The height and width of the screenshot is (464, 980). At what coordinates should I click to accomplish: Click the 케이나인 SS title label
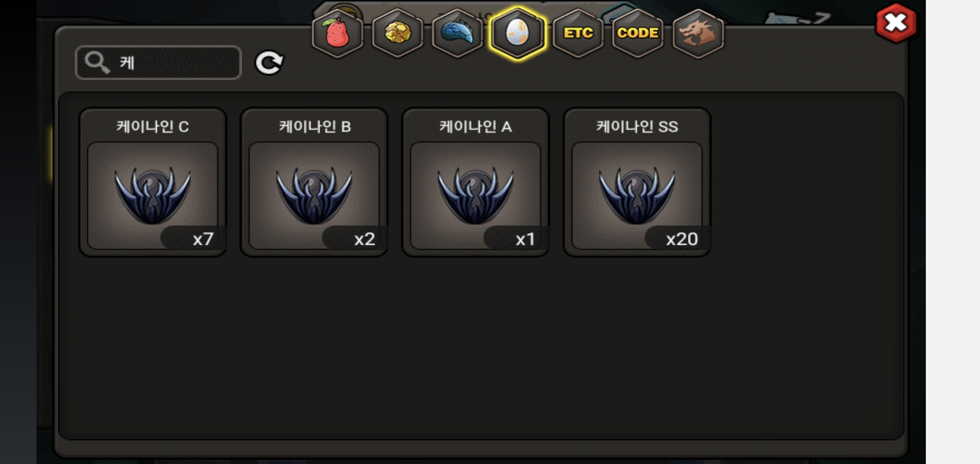(x=637, y=127)
